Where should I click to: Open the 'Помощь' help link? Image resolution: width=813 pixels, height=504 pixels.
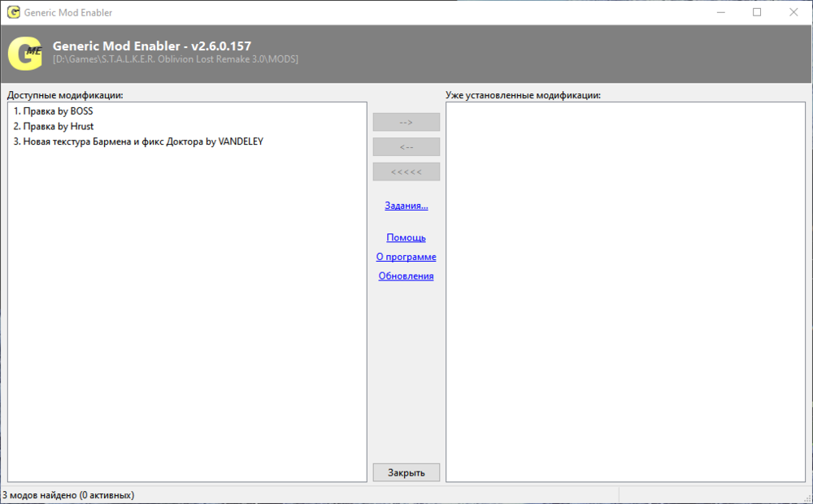coord(406,237)
